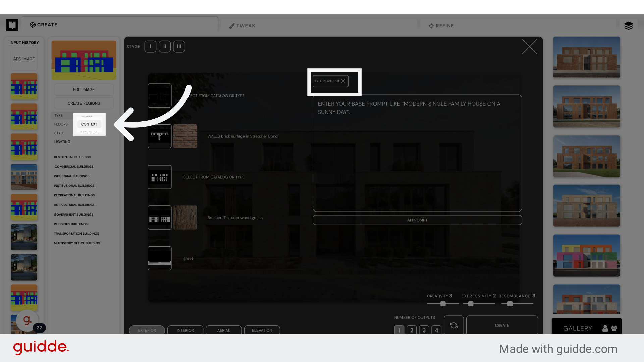Select the TYPE prompt category
Image resolution: width=644 pixels, height=362 pixels.
tap(58, 115)
